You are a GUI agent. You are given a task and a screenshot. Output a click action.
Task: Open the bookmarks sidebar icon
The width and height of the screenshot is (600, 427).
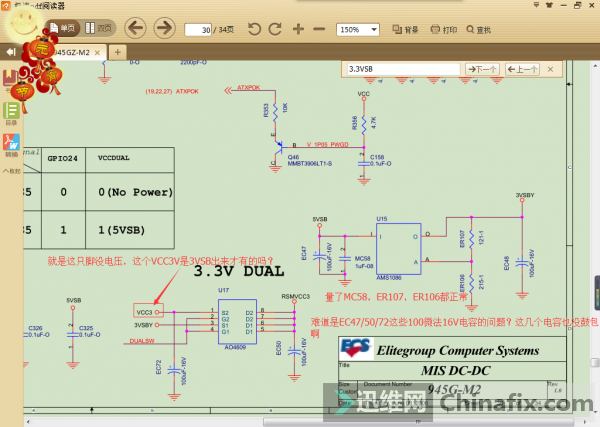(x=10, y=79)
